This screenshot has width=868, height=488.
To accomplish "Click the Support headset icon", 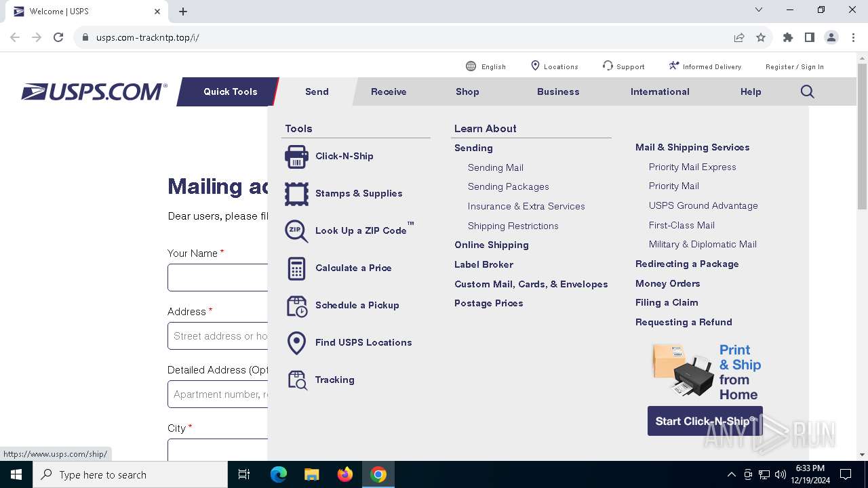I will pyautogui.click(x=608, y=66).
